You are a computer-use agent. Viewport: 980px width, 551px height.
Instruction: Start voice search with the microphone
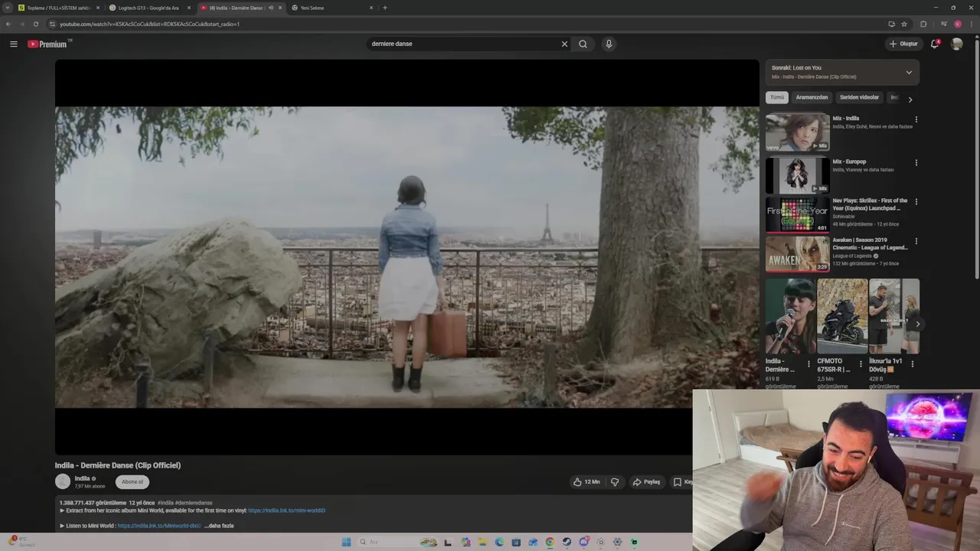(609, 44)
